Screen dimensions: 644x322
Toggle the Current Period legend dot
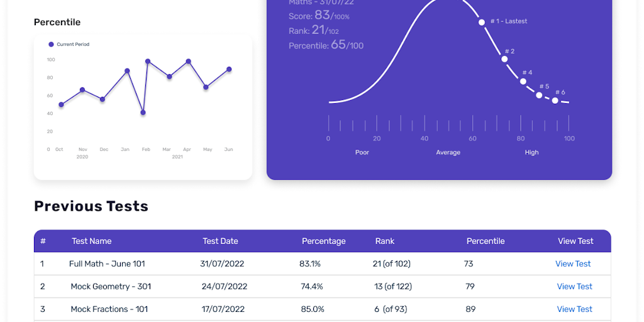pos(51,45)
